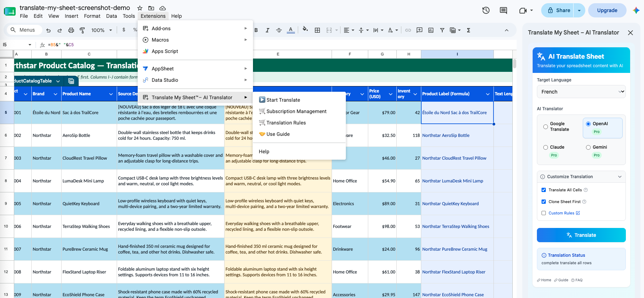This screenshot has width=644, height=298.
Task: Open Apps Script from the Extensions menu
Action: coord(195,51)
